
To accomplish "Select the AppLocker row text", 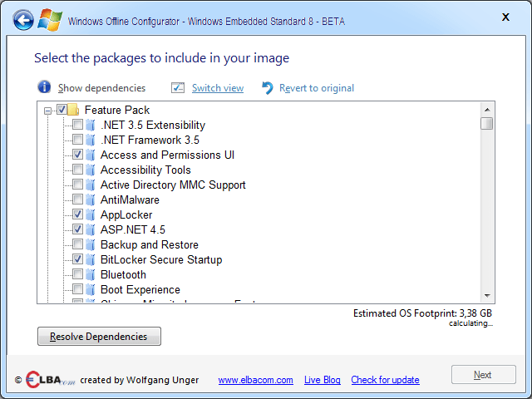I will [x=126, y=214].
